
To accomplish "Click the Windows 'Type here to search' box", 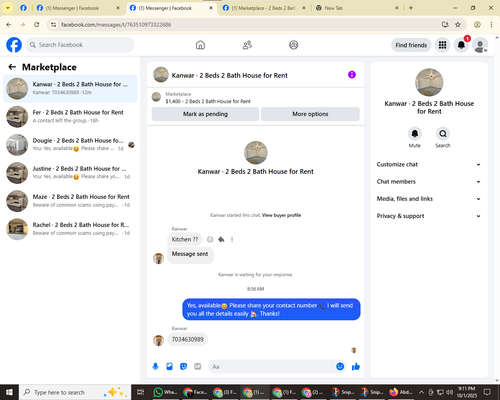I will (75, 392).
